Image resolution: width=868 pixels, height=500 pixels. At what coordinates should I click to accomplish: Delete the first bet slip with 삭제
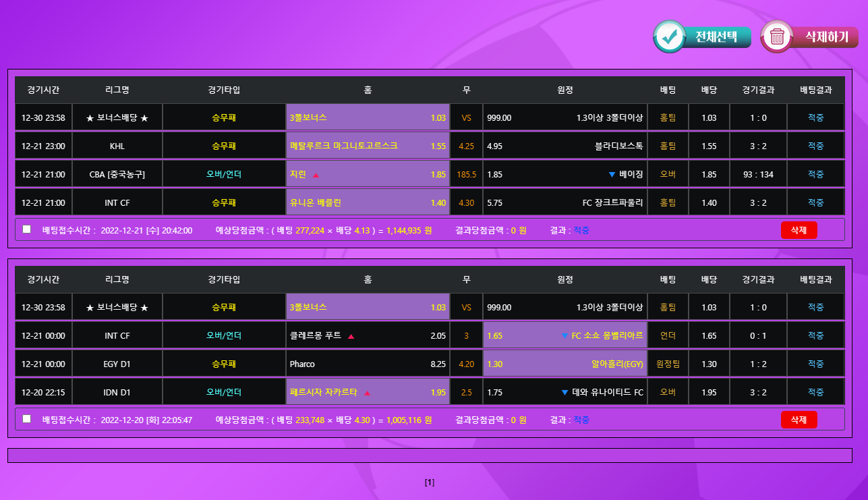(x=799, y=230)
